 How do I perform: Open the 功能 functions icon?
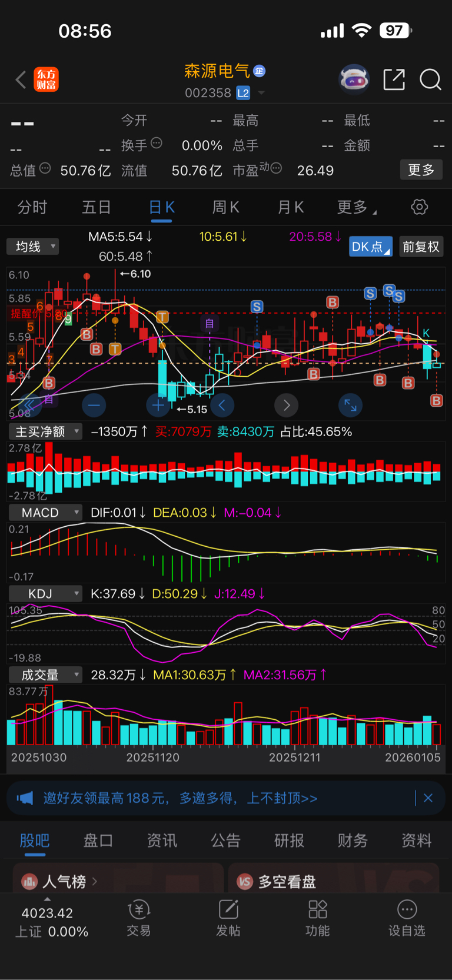pyautogui.click(x=318, y=918)
